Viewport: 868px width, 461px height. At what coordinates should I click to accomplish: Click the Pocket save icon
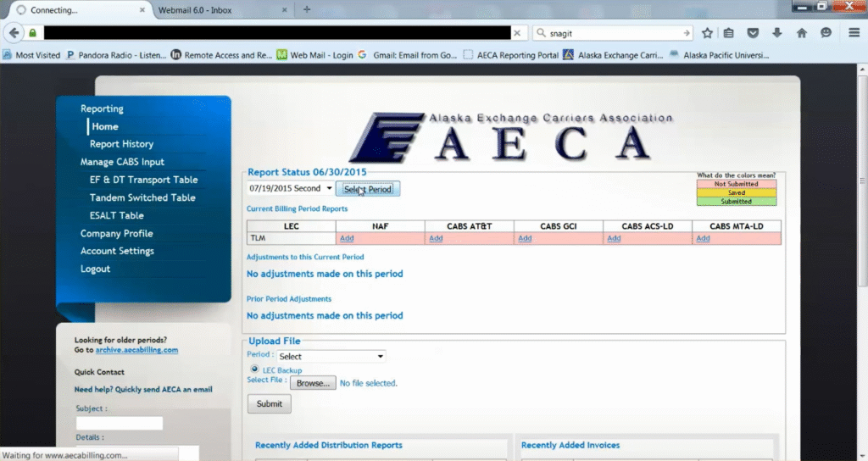pos(753,33)
